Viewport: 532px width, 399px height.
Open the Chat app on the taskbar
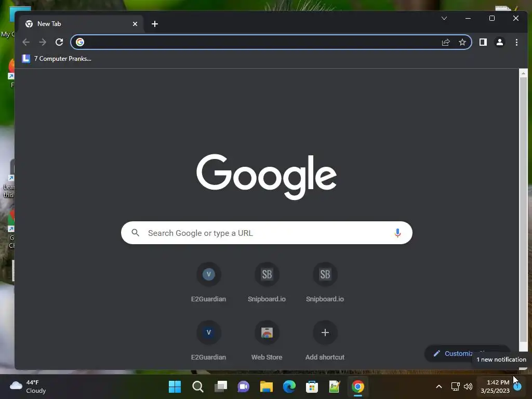coord(243,387)
